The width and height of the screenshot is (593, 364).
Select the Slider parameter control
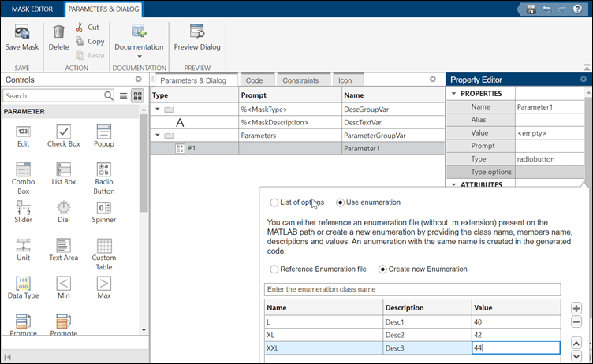click(x=23, y=212)
